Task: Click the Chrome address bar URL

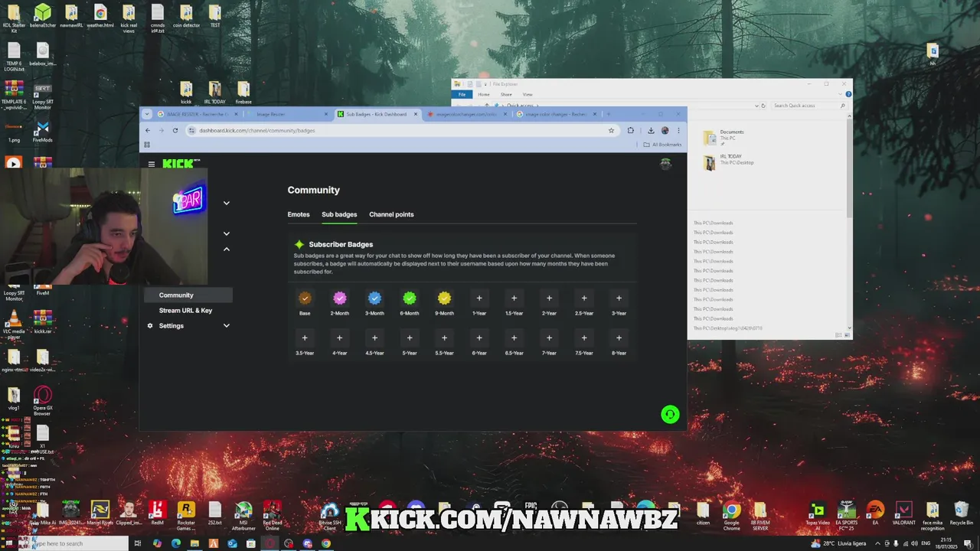Action: point(257,130)
